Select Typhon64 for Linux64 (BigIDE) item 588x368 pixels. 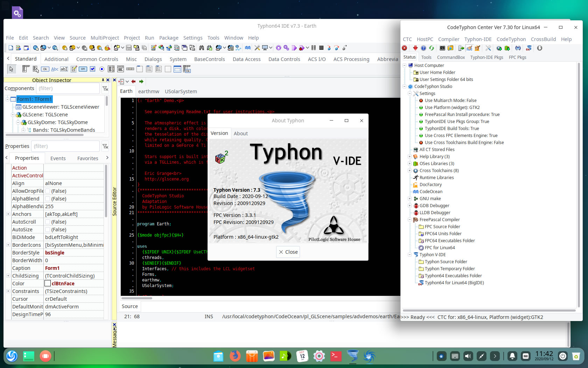[x=454, y=282]
